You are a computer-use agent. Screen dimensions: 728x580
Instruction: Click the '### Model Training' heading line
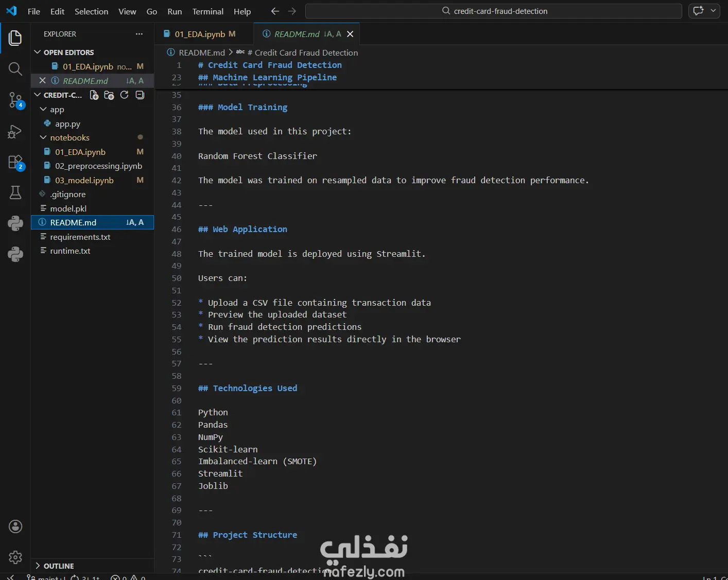pyautogui.click(x=242, y=107)
